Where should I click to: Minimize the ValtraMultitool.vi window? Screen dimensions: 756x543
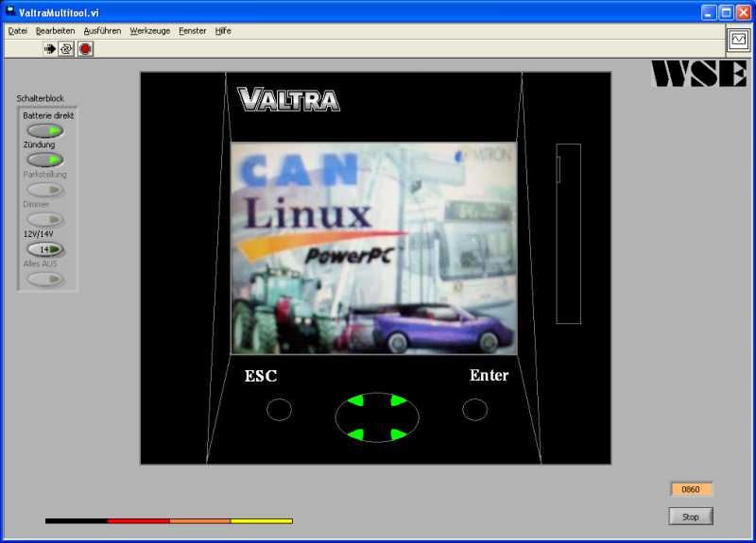click(708, 12)
